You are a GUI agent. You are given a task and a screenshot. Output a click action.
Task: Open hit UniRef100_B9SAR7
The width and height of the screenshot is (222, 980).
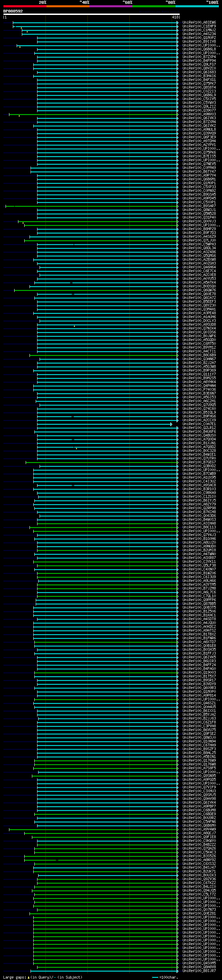click(199, 206)
